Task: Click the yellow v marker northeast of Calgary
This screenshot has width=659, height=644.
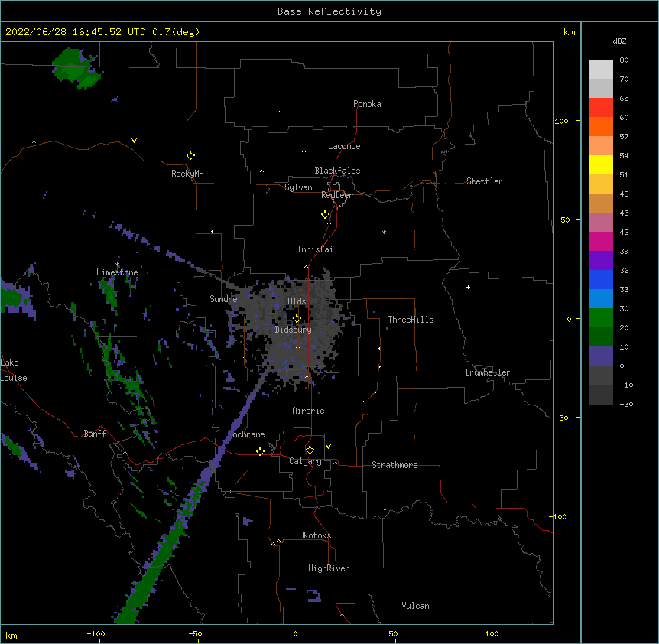Action: pos(328,447)
